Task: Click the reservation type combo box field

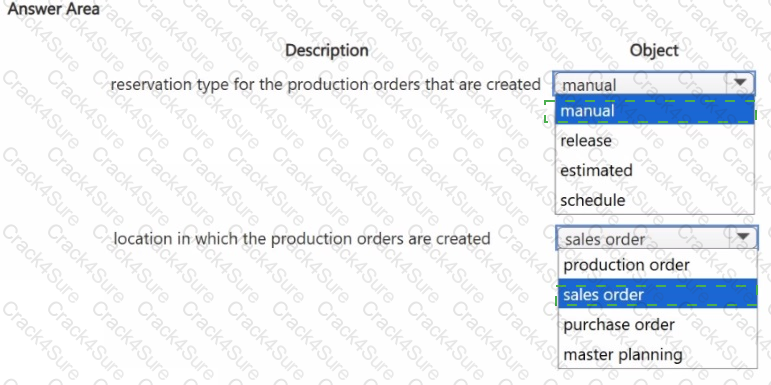Action: 653,84
